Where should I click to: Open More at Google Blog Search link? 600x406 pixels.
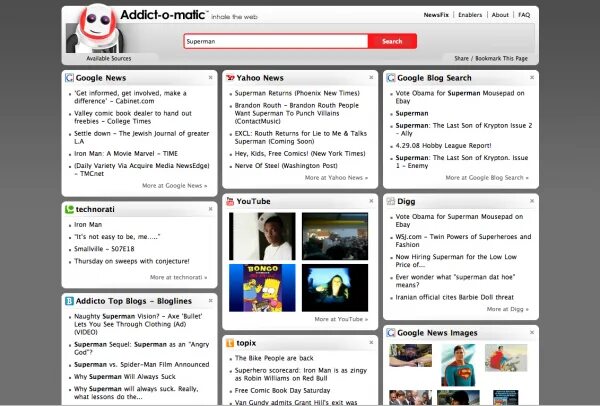point(487,178)
